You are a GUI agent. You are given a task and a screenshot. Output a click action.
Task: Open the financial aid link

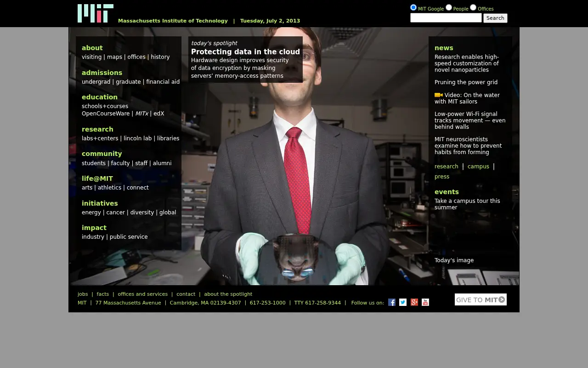coord(163,82)
